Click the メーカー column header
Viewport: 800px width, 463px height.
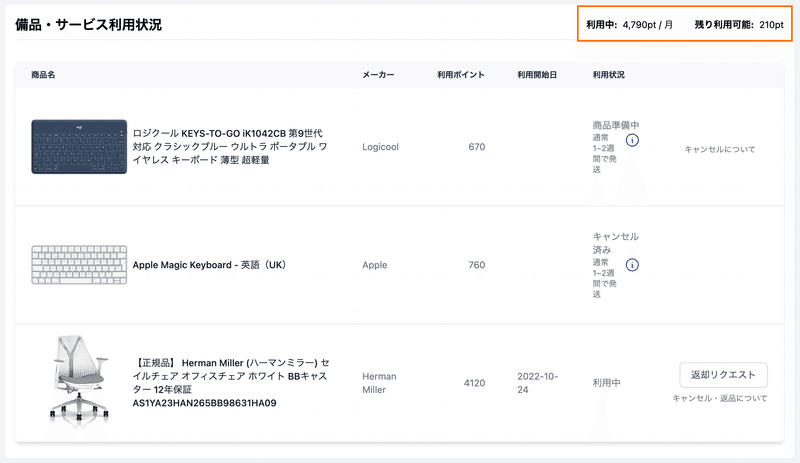[x=378, y=75]
